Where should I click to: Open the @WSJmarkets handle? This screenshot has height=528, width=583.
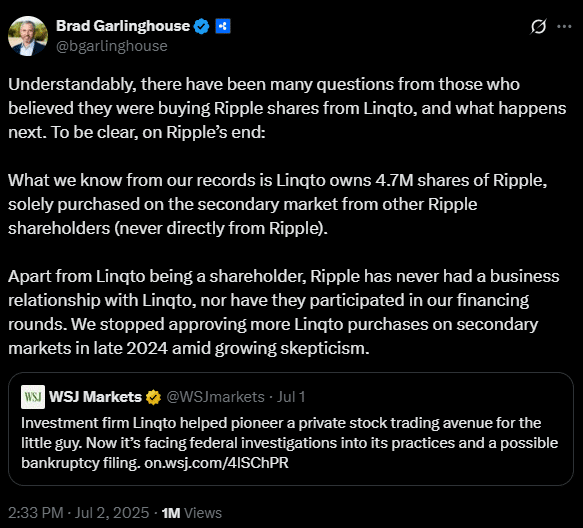(x=215, y=397)
